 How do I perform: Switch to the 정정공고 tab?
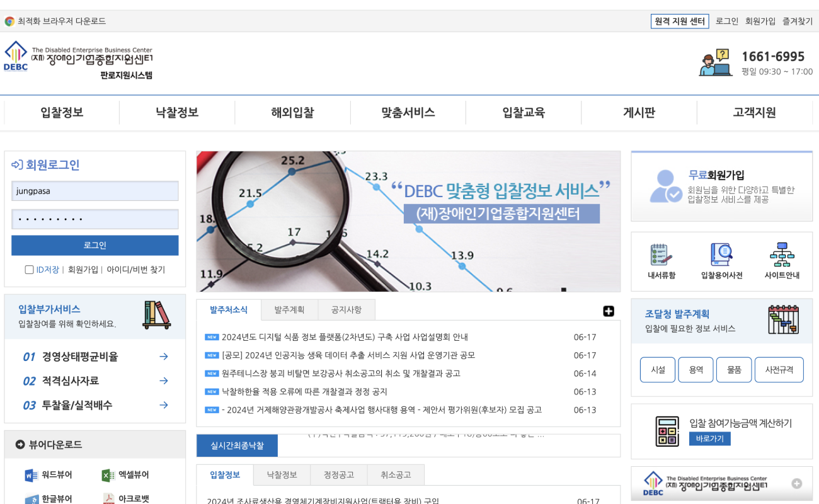point(340,475)
